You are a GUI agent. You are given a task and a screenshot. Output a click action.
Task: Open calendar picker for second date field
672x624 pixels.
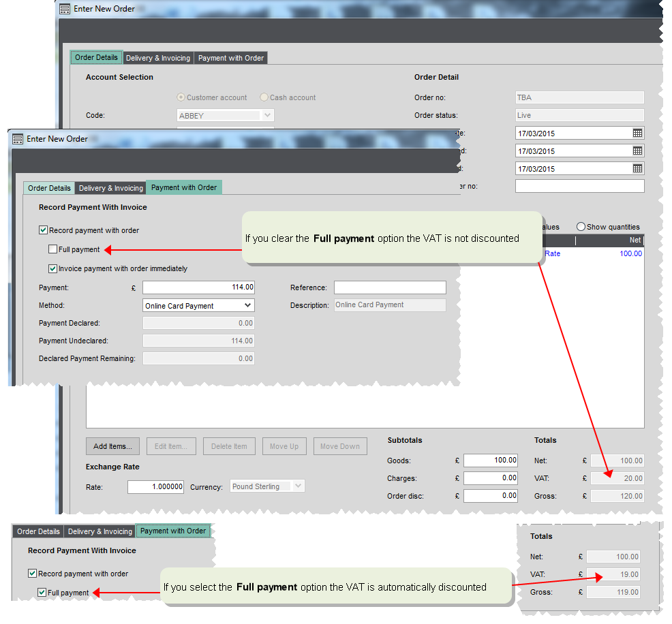(637, 151)
